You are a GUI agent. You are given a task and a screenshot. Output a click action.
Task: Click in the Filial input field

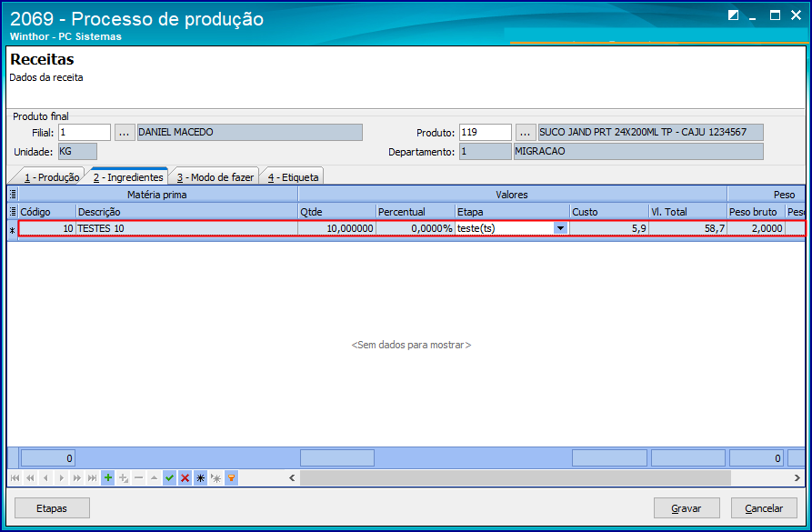click(85, 132)
